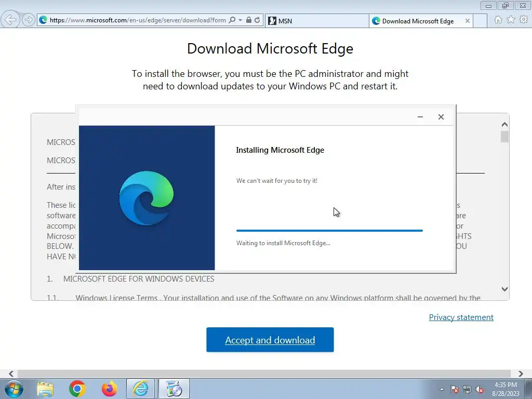The width and height of the screenshot is (532, 399).
Task: Open Favorites with the star icon
Action: click(x=511, y=20)
